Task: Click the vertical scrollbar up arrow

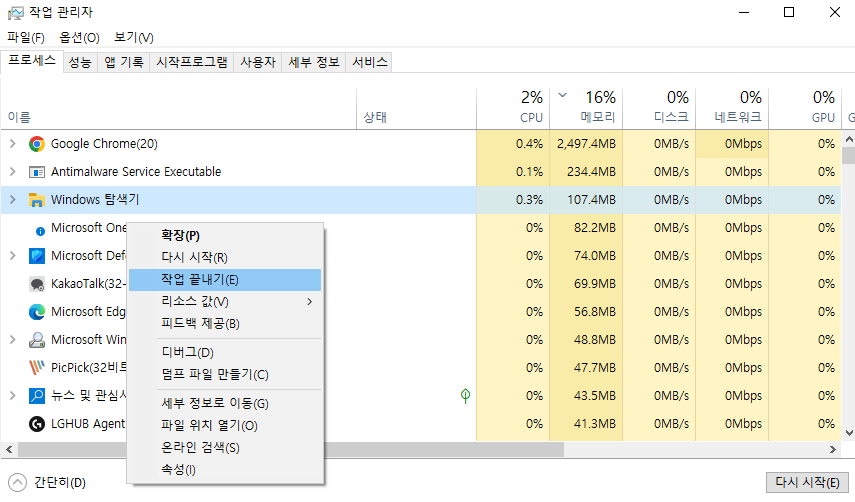Action: pos(849,140)
